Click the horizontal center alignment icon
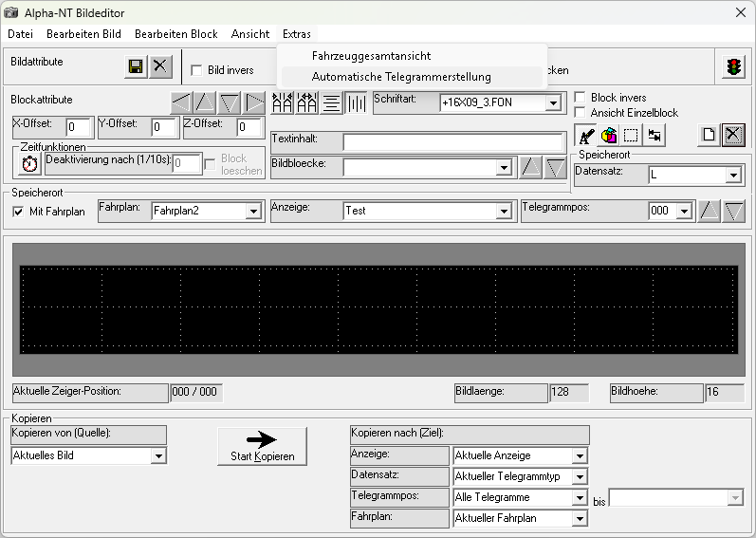The height and width of the screenshot is (538, 756). pos(332,102)
